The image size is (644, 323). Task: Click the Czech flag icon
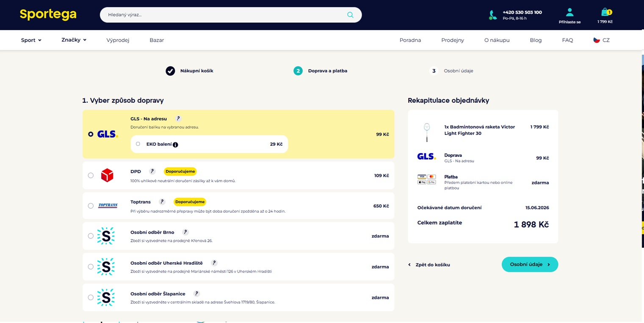click(x=597, y=40)
